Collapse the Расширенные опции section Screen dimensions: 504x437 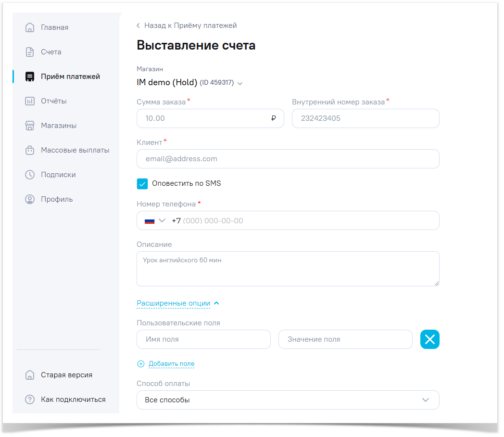tap(177, 303)
